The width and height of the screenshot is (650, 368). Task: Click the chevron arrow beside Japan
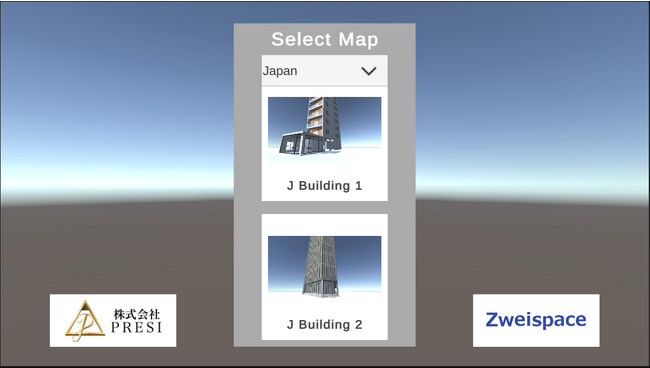(x=369, y=71)
